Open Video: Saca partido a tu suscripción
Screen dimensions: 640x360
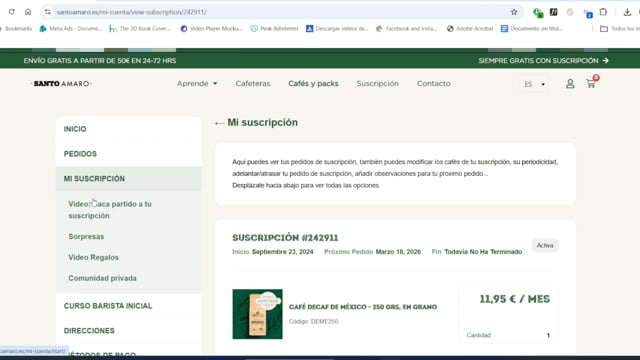110,210
